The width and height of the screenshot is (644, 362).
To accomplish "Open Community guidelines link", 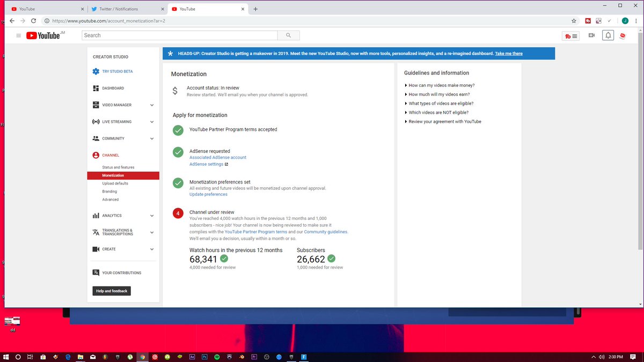I will 326,232.
